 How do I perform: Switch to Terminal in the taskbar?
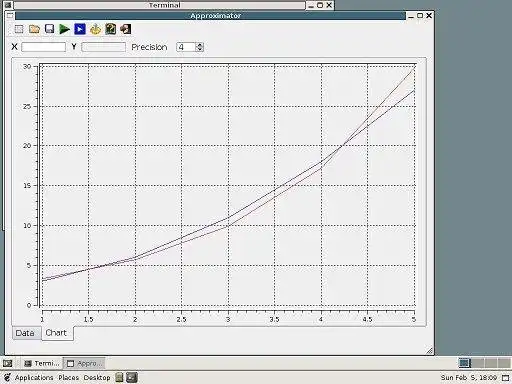[x=42, y=363]
